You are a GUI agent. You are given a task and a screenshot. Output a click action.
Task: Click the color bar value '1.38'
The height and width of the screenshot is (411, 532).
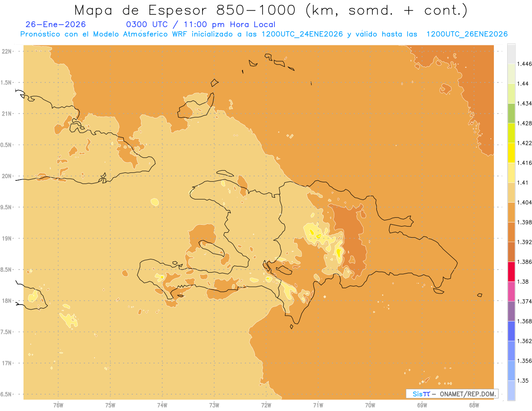pos(523,282)
